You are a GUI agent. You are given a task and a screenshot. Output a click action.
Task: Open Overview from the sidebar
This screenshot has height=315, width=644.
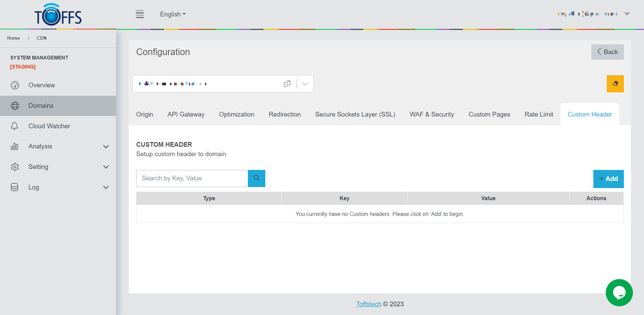tap(42, 85)
